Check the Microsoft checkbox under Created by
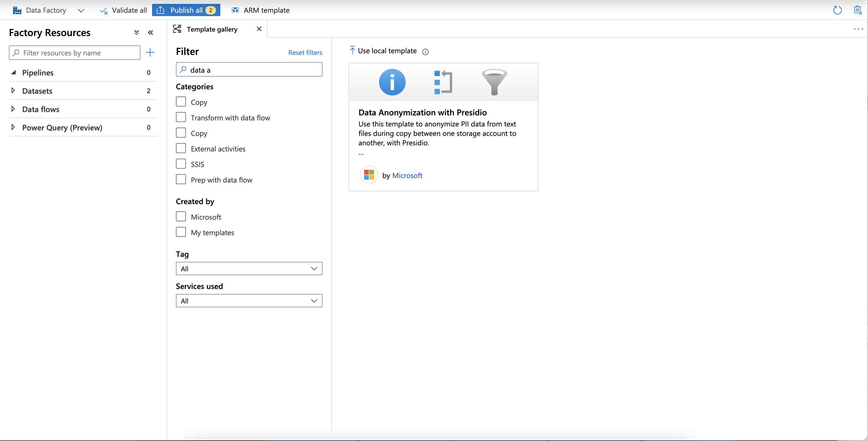Viewport: 868px width, 441px height. 181,216
